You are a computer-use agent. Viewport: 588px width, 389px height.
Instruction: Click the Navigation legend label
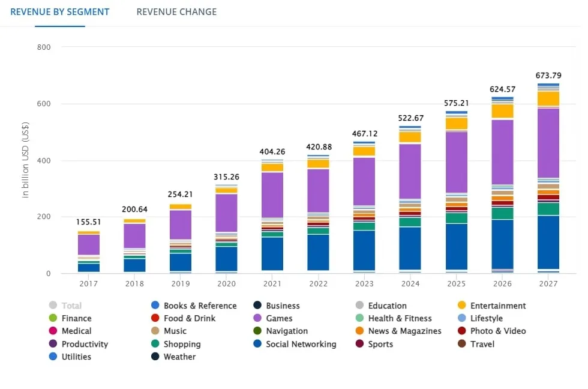tap(287, 331)
